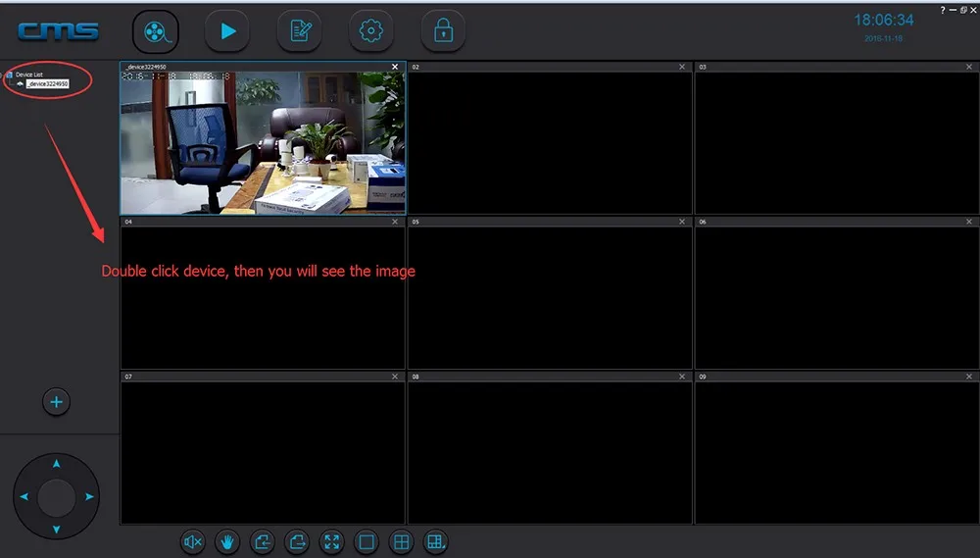Click the folder icon with left arrow
The height and width of the screenshot is (558, 980).
pos(262,541)
